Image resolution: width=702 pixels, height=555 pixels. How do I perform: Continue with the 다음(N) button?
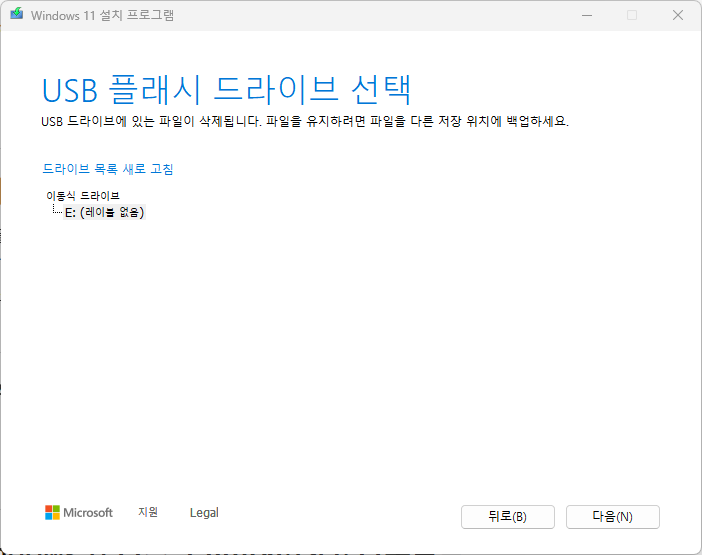(x=612, y=517)
